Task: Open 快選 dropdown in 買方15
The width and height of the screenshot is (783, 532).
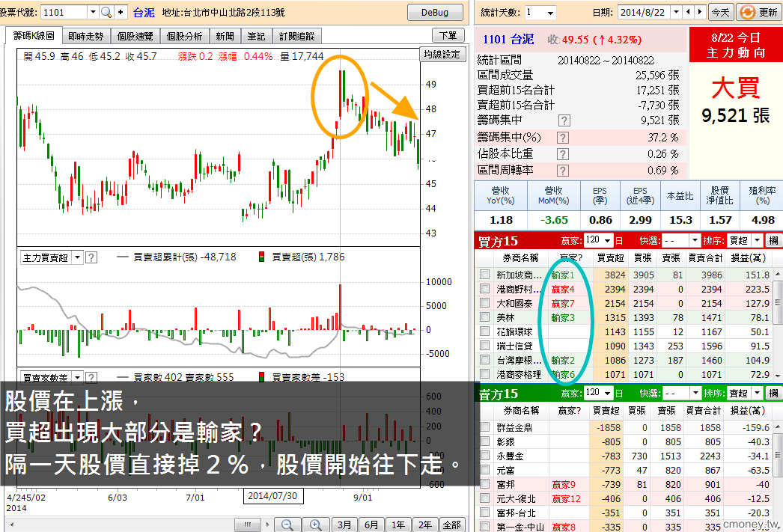Action: pyautogui.click(x=695, y=240)
